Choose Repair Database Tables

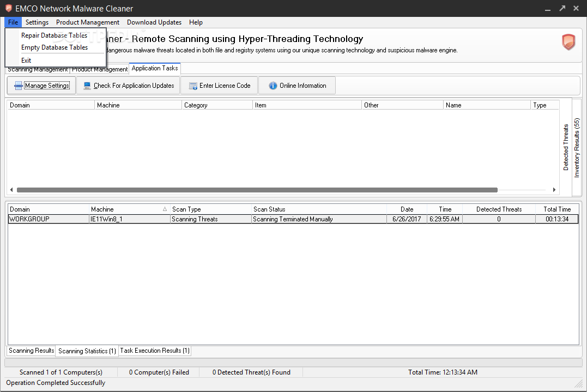point(56,35)
